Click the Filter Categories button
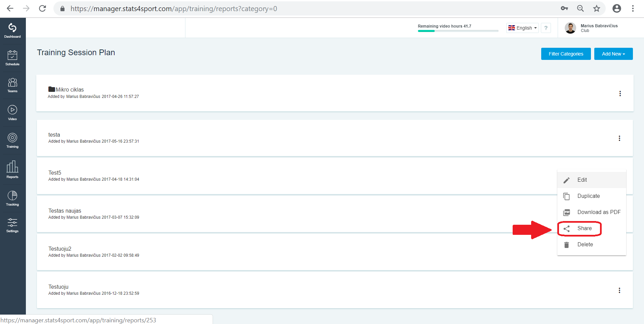Screen dimensions: 644x324 click(x=566, y=54)
